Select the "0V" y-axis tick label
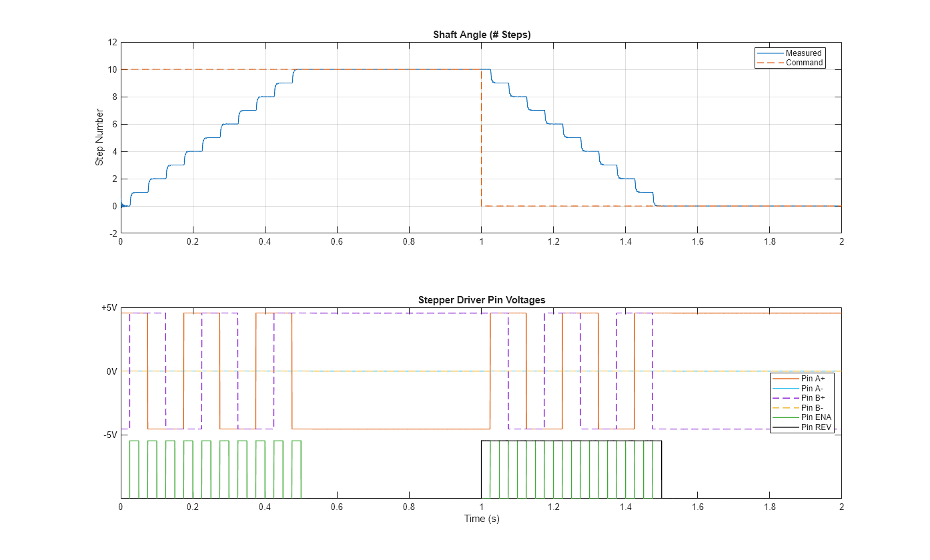Screen dimensions: 930x560 (111, 371)
